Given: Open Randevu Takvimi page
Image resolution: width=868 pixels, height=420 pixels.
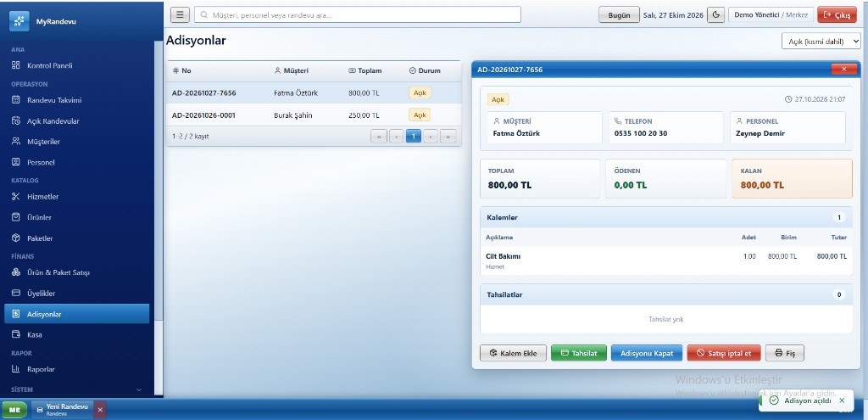Looking at the screenshot, I should click(x=77, y=100).
